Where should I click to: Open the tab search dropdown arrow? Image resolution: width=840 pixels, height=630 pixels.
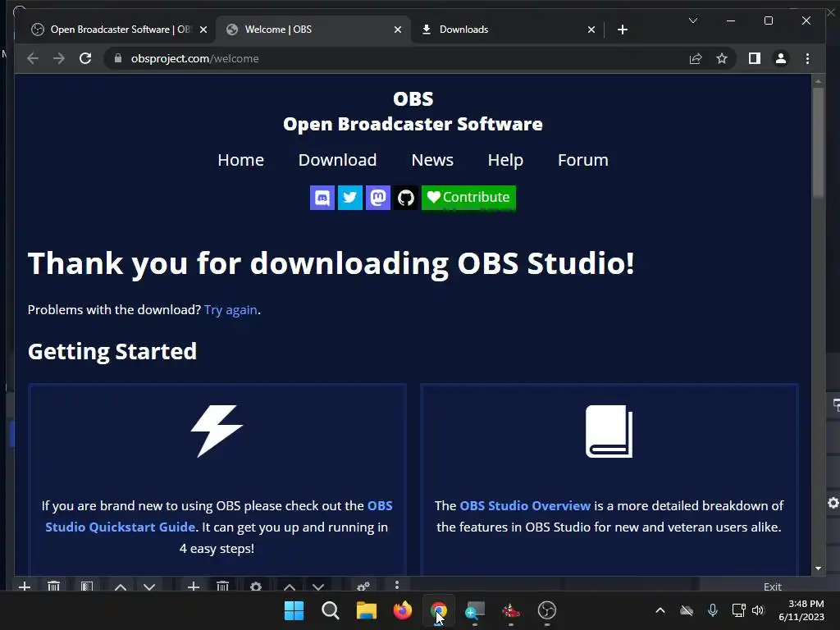tap(693, 21)
